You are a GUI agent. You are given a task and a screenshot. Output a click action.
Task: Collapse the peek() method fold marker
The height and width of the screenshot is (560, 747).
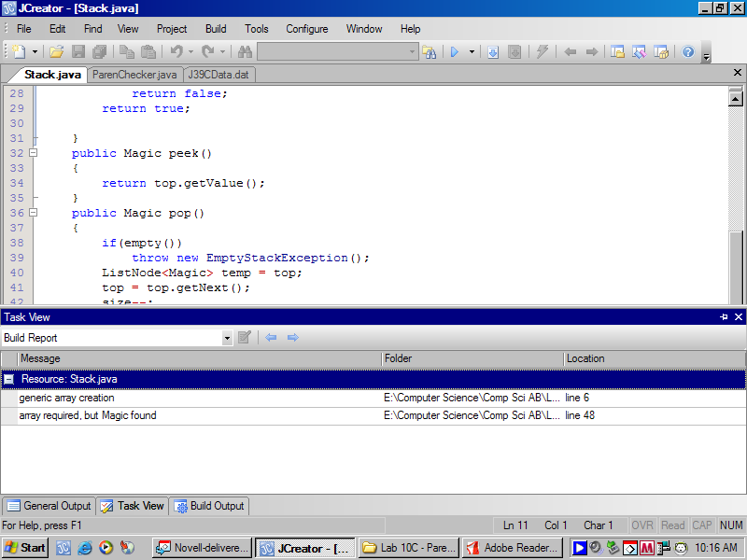(x=33, y=153)
